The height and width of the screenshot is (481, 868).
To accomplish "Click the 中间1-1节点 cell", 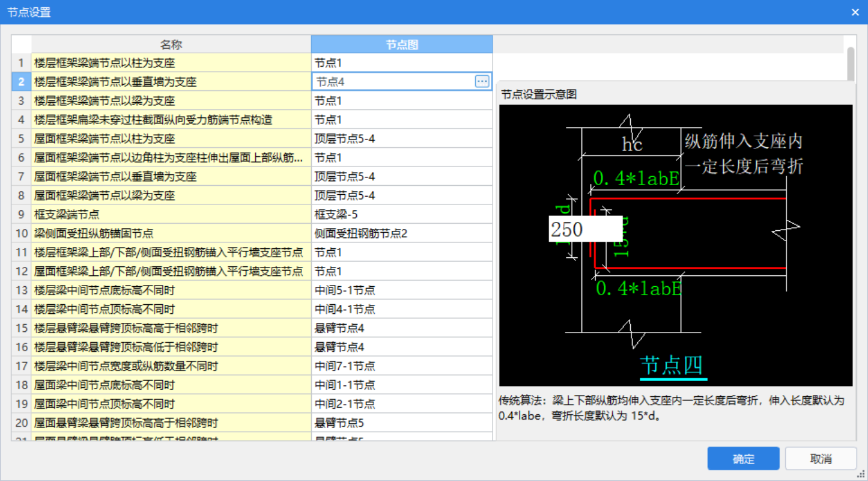I will [x=402, y=385].
